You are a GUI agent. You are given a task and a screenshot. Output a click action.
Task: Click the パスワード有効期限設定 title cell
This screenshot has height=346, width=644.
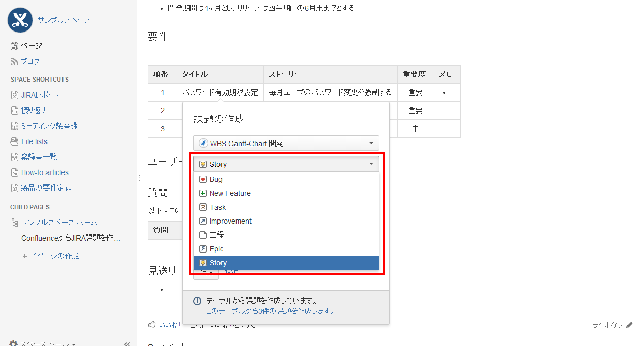pyautogui.click(x=220, y=92)
